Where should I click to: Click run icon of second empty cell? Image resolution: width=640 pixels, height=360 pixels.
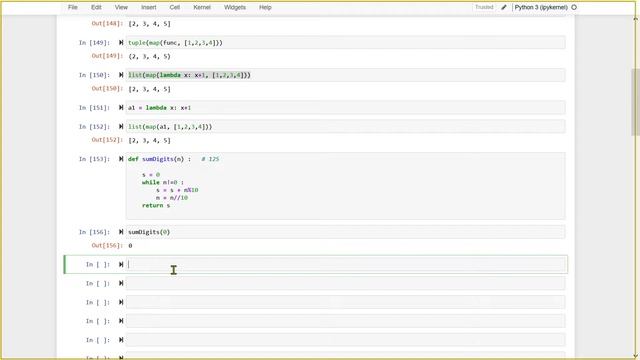pos(121,283)
